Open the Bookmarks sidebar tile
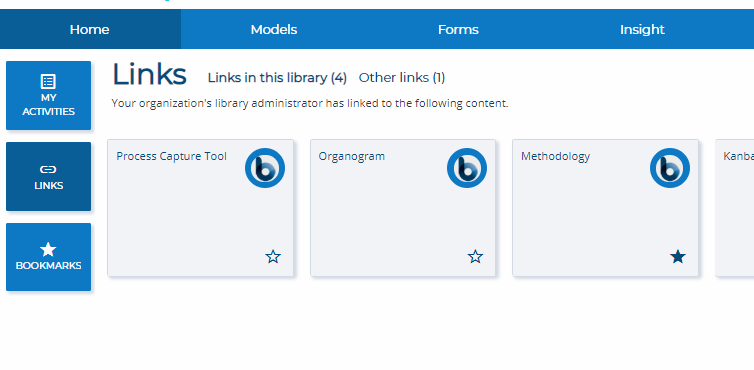The image size is (754, 370). [49, 257]
